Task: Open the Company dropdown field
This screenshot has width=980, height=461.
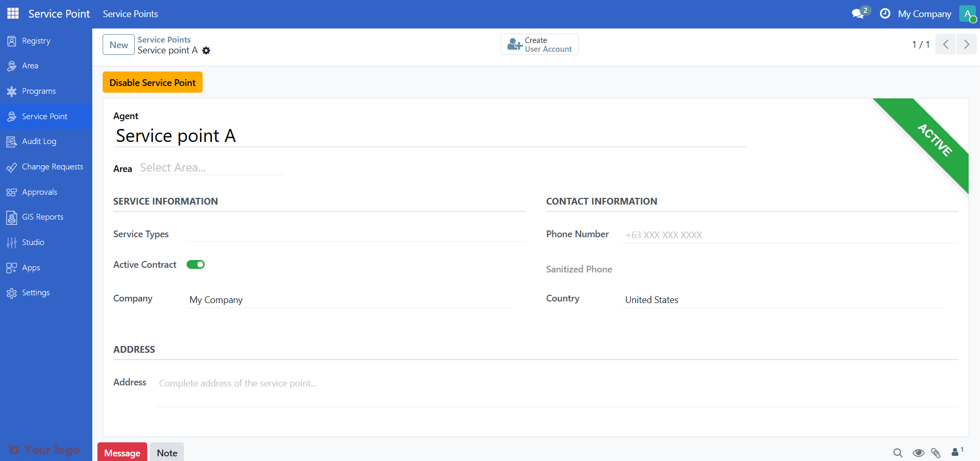Action: [348, 300]
